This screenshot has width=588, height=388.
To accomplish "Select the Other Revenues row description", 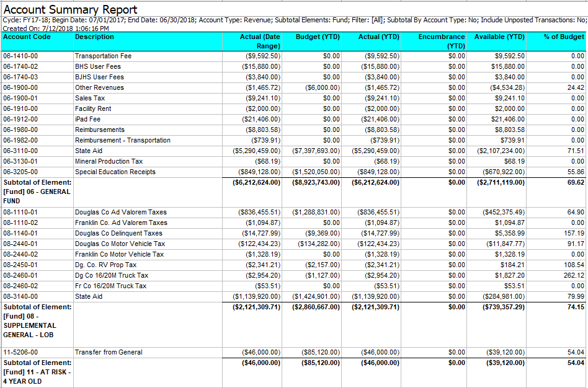I will pyautogui.click(x=99, y=87).
